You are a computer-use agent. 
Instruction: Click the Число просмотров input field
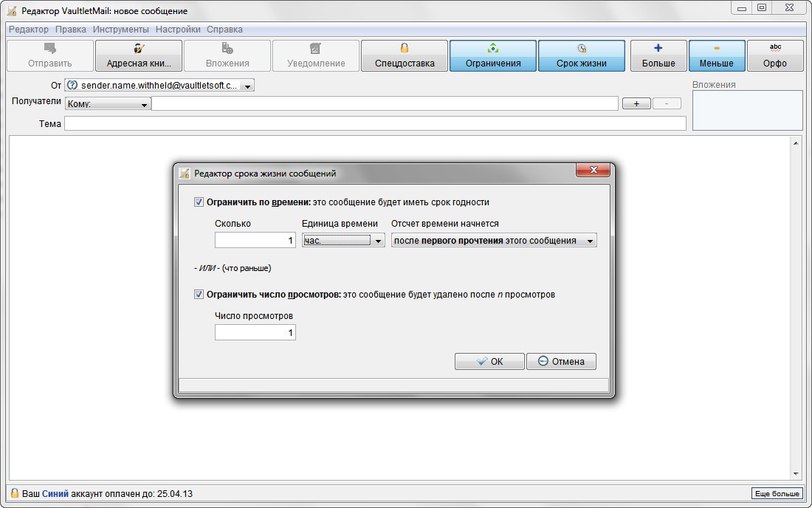pyautogui.click(x=255, y=333)
